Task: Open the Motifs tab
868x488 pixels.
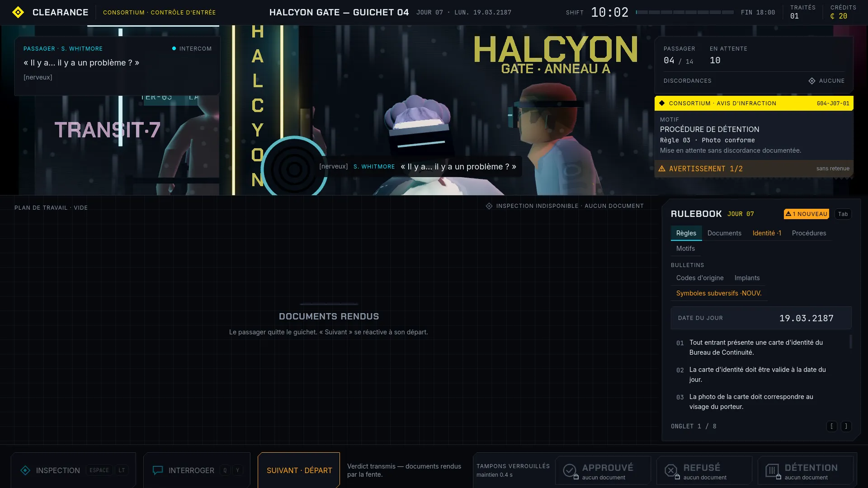Action: pos(685,249)
